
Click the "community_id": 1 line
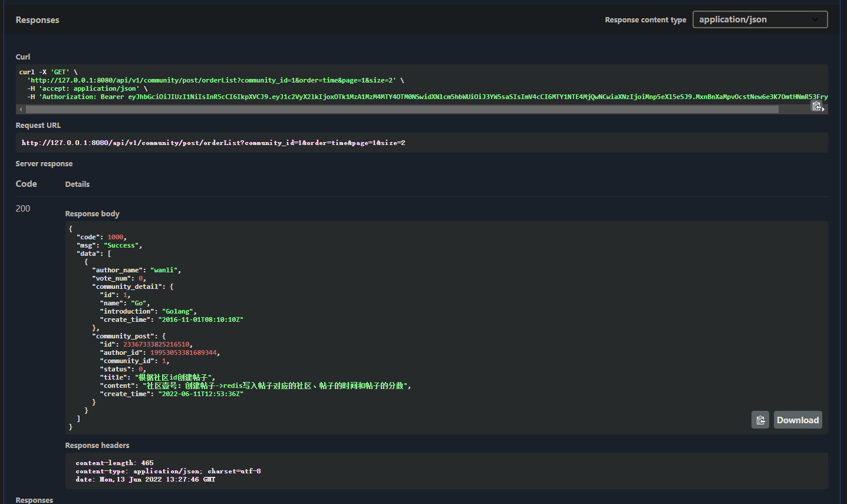[x=135, y=361]
